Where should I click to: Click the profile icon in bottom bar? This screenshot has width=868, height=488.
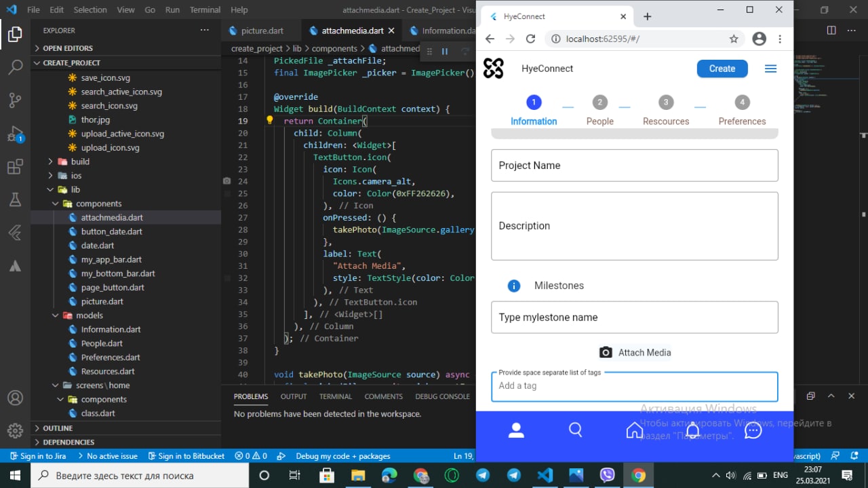pos(516,430)
